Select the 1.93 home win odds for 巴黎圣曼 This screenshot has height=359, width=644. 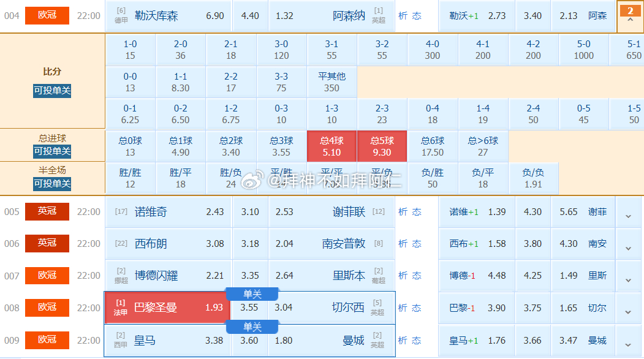click(x=214, y=308)
